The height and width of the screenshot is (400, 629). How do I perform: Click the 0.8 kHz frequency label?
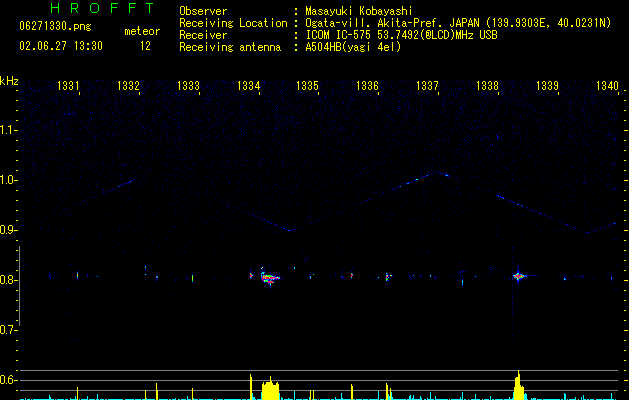click(8, 280)
